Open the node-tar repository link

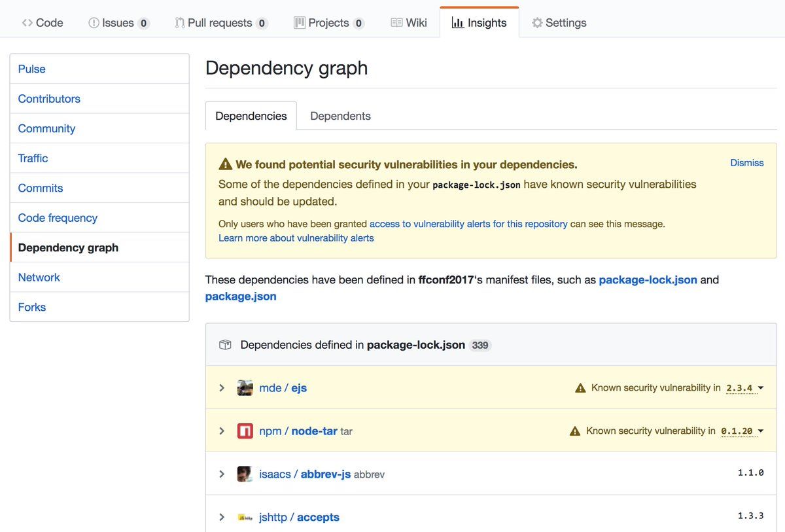tap(315, 431)
